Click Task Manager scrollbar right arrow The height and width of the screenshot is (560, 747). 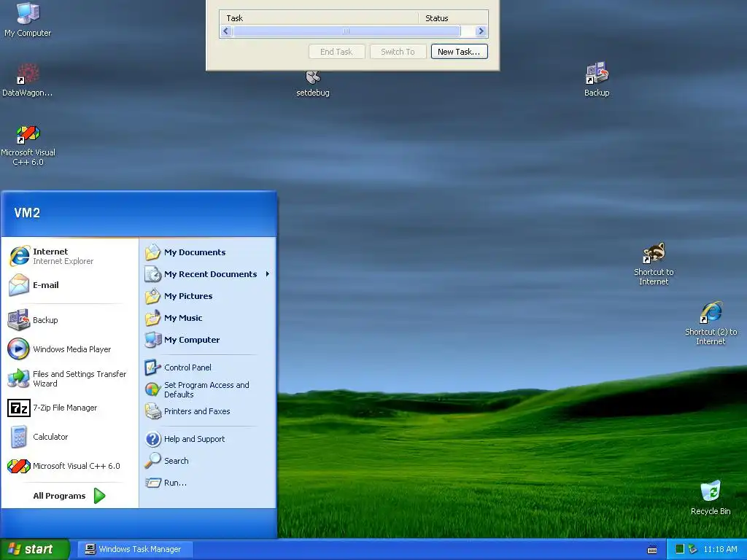[481, 31]
